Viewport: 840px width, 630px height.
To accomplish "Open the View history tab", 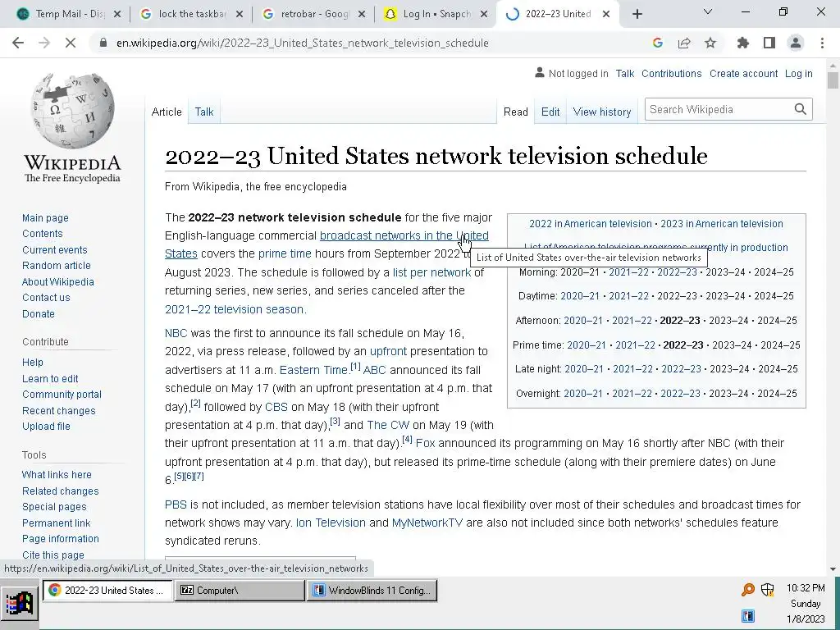I will point(602,112).
